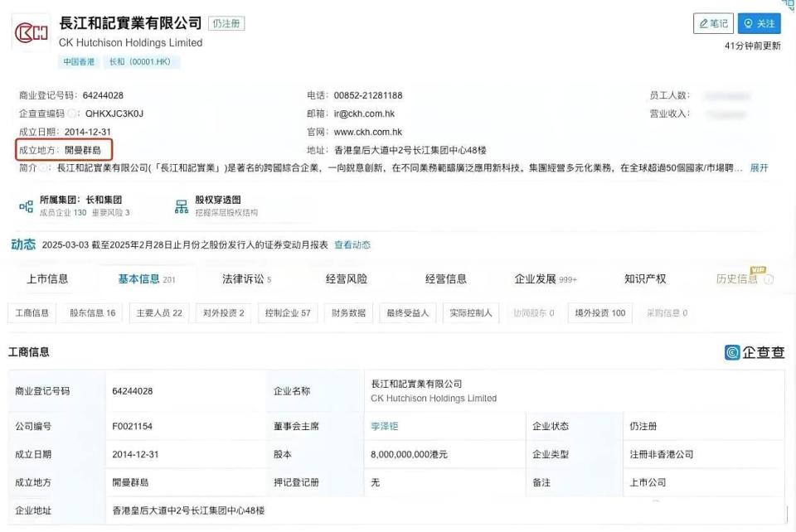Click code QHKXJC3K0J

[114, 114]
